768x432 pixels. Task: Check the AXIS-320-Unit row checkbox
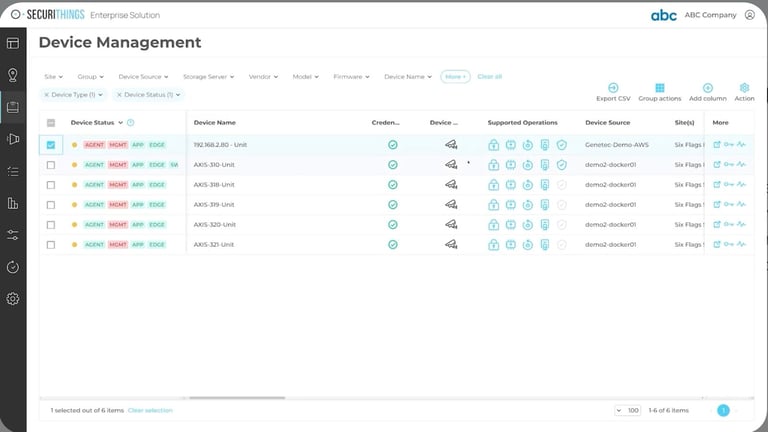pos(51,225)
